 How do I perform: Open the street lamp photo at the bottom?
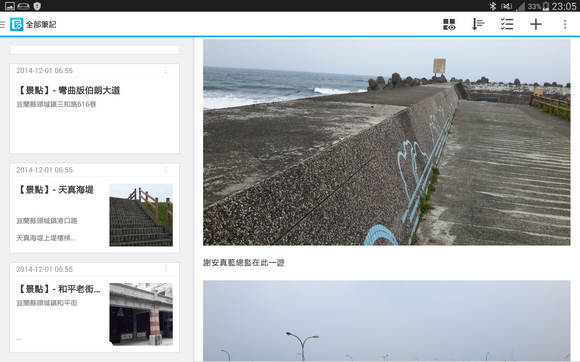pyautogui.click(x=387, y=321)
